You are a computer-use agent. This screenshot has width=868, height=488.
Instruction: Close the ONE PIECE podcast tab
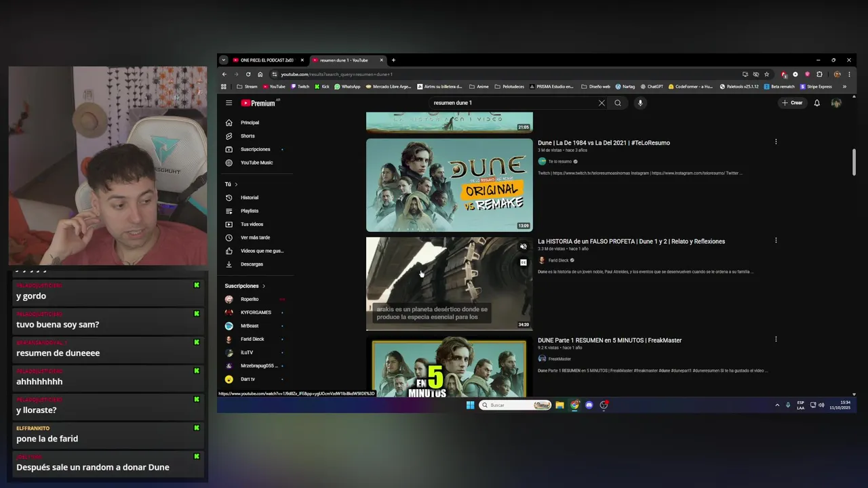[x=302, y=60]
